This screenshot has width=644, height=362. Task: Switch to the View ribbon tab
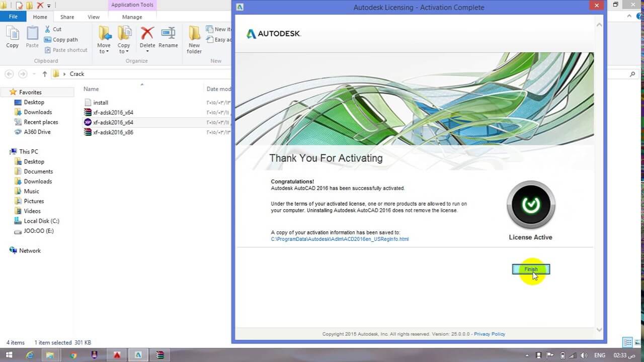coord(94,17)
